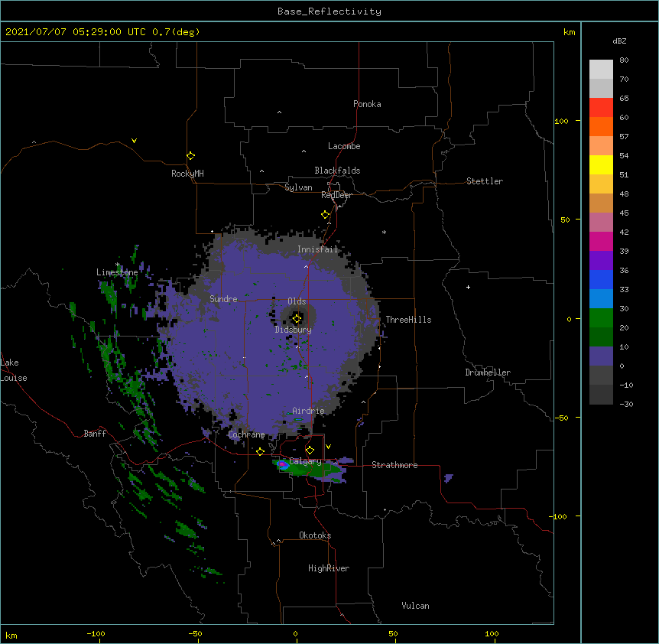Select the 20 dBZ green color swatch
The height and width of the screenshot is (644, 659).
tap(601, 318)
